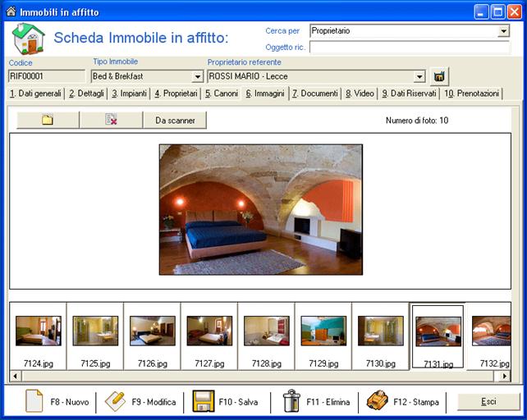
Task: Click the house logo beside Scheda Immobile
Action: click(x=28, y=39)
